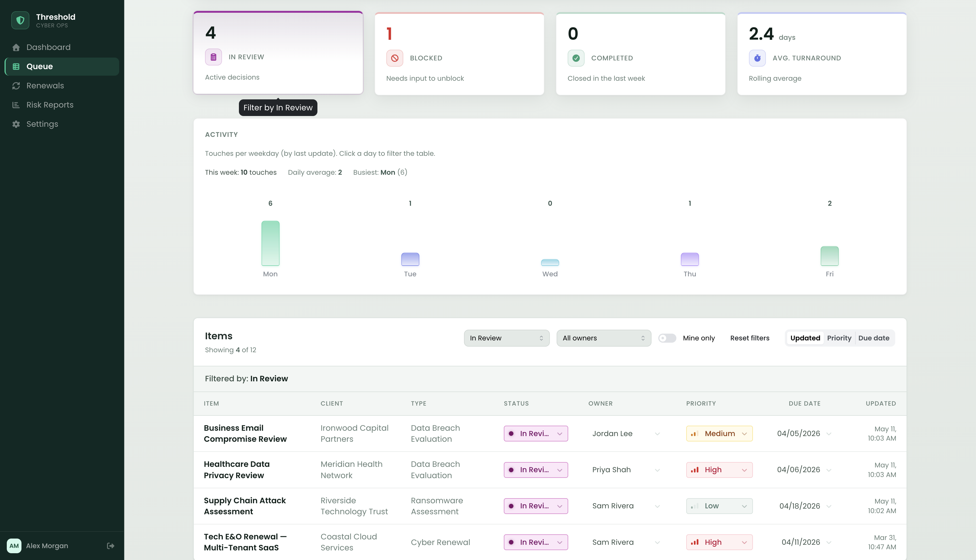
Task: Click the Risk Reports chart icon
Action: click(x=16, y=105)
